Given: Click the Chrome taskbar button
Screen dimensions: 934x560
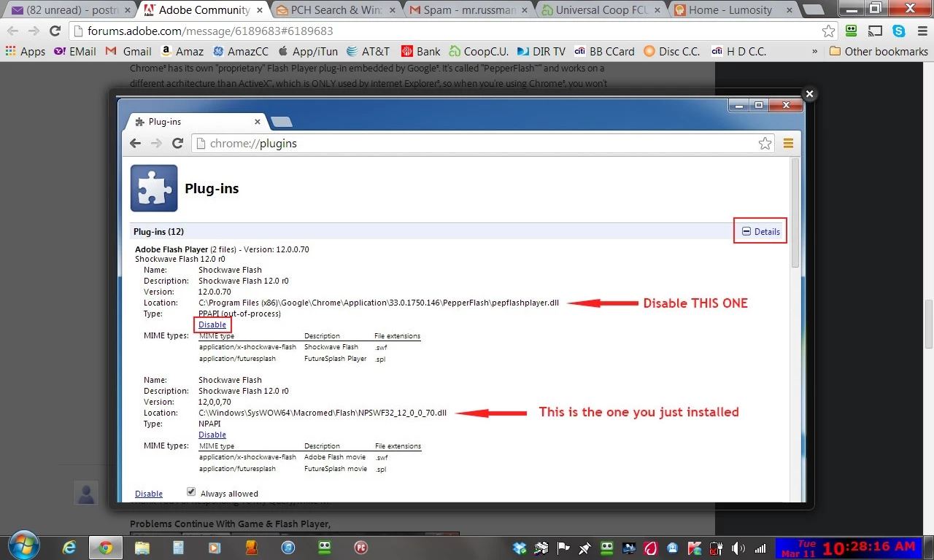Looking at the screenshot, I should pyautogui.click(x=105, y=547).
